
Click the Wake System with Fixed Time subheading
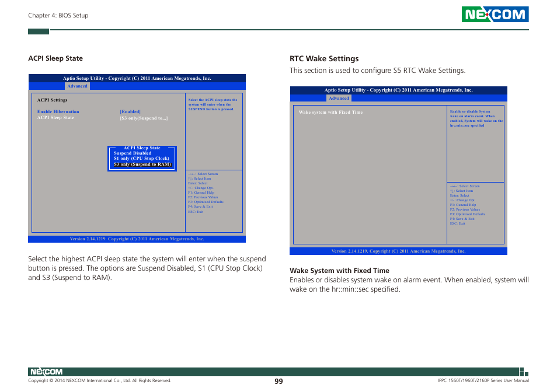(339, 270)
